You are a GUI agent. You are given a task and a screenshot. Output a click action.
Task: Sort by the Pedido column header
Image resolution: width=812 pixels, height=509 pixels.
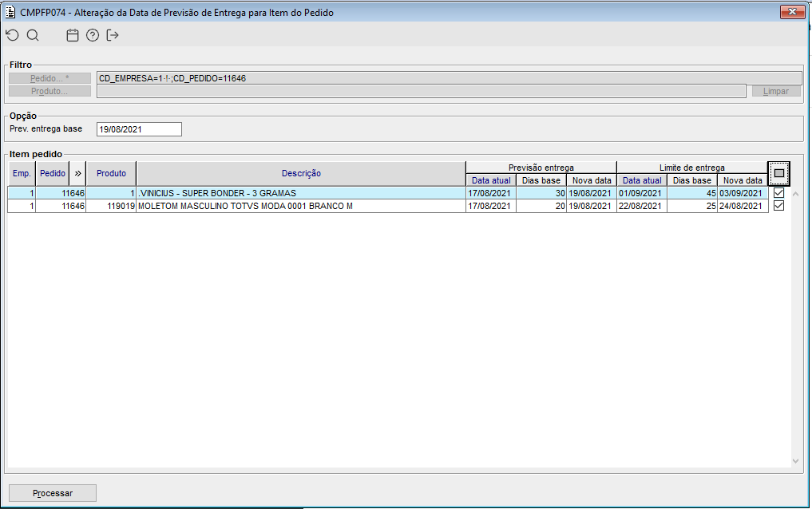click(53, 173)
